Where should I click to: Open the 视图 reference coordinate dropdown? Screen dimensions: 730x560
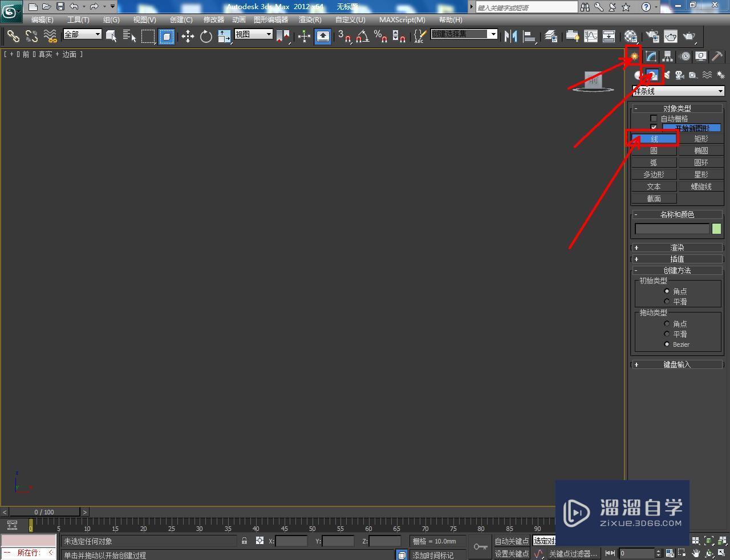pos(253,34)
